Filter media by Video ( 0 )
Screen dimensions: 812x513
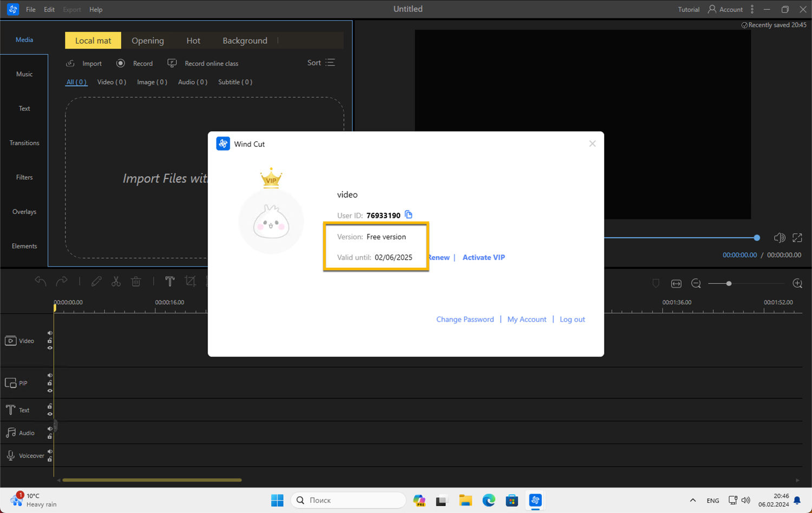(112, 82)
